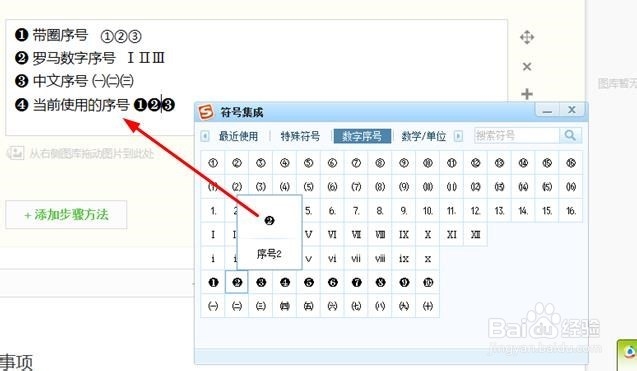
Task: Insert Chinese parenthesized ㈤ symbol
Action: [x=308, y=306]
